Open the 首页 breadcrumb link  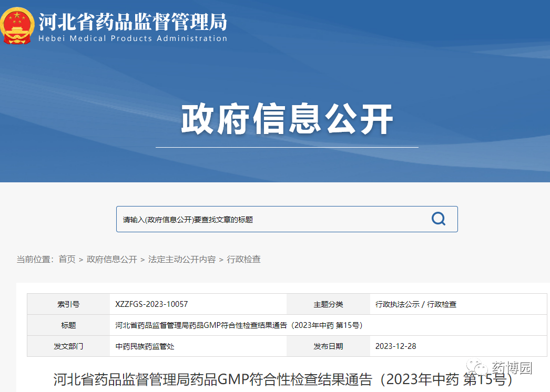[x=67, y=260]
